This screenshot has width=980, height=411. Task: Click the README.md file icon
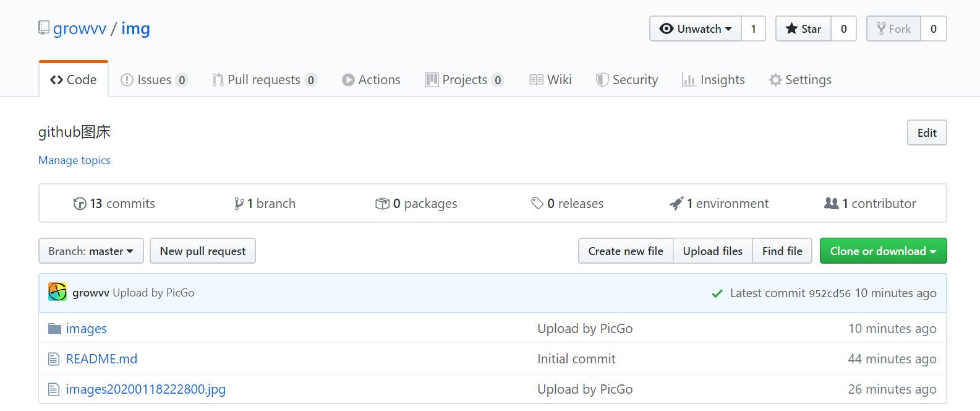coord(54,359)
